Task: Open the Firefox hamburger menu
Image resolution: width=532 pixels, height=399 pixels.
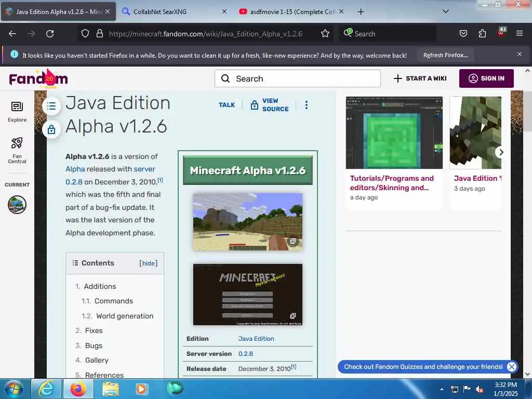Action: point(520,33)
